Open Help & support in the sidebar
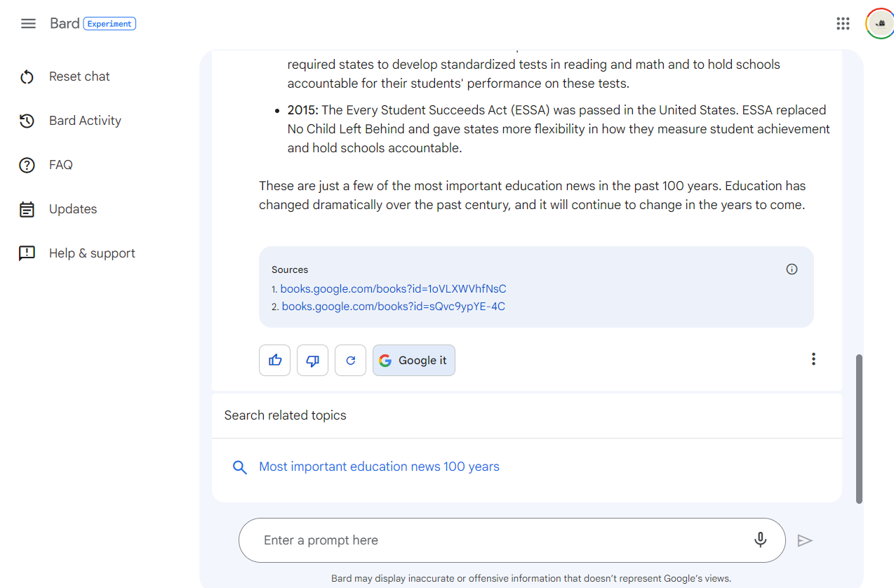894x588 pixels. pyautogui.click(x=91, y=253)
